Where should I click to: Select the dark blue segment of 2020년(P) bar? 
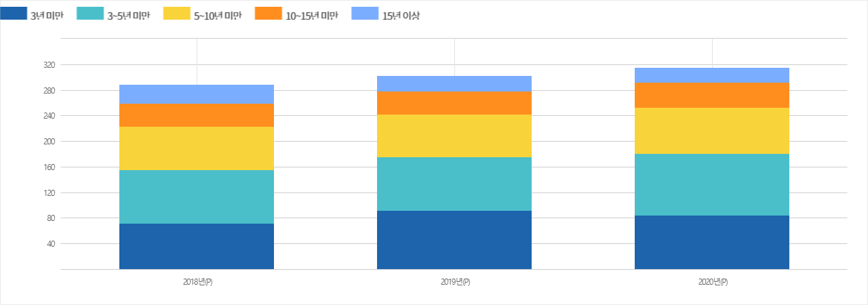coord(712,243)
